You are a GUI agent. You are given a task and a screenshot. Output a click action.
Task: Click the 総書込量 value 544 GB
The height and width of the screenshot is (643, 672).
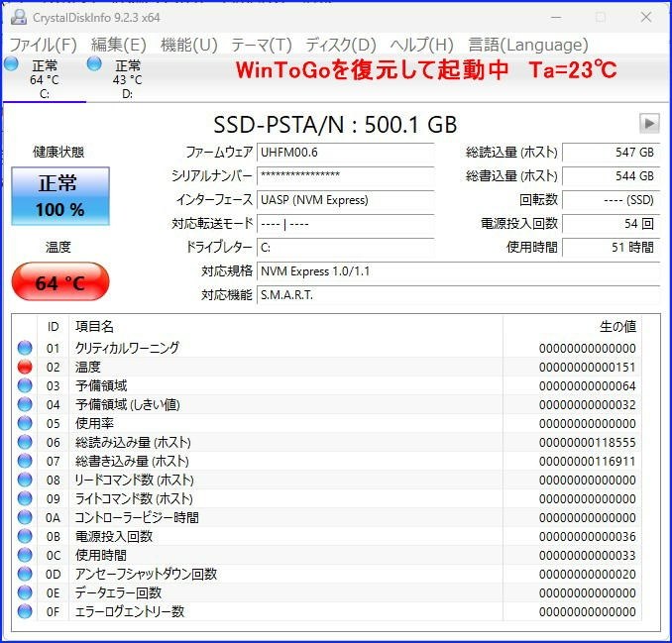coord(612,176)
